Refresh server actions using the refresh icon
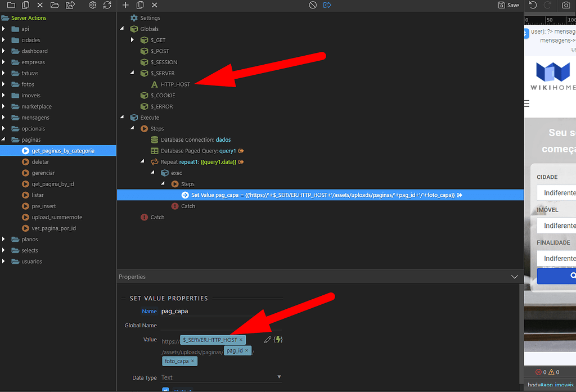 click(107, 5)
